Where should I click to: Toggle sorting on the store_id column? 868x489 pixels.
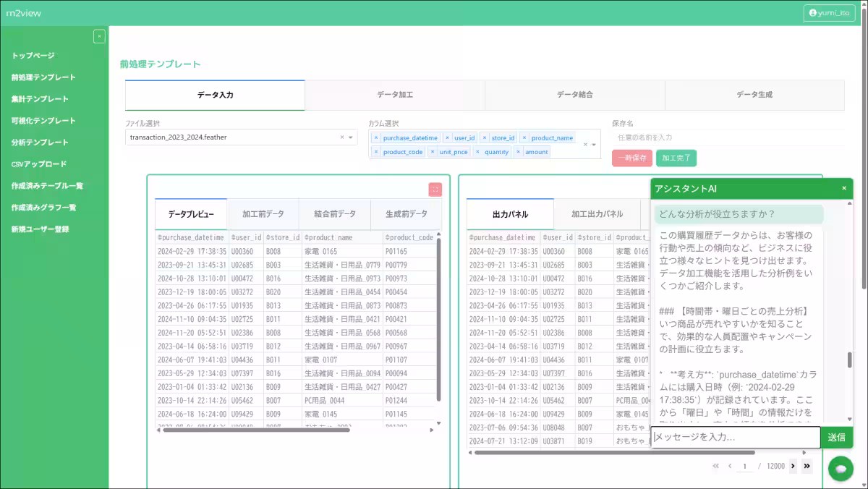[x=282, y=237]
